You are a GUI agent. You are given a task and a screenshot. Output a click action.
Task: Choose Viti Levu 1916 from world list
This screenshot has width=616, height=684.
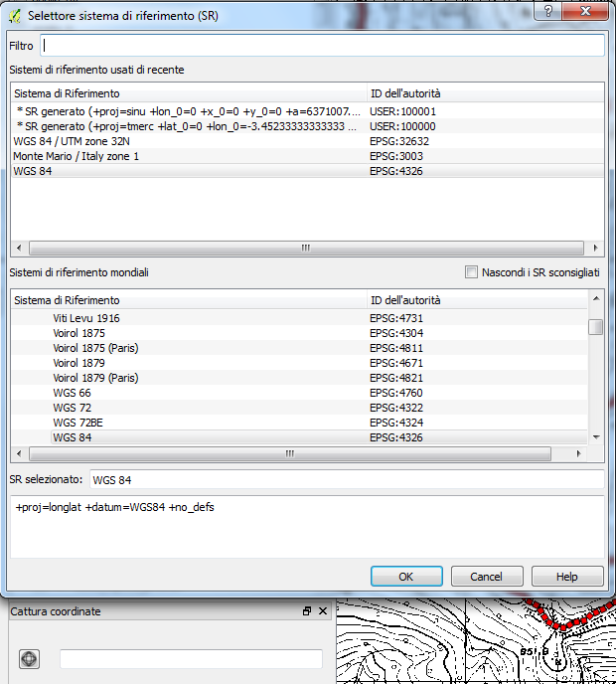coord(86,318)
